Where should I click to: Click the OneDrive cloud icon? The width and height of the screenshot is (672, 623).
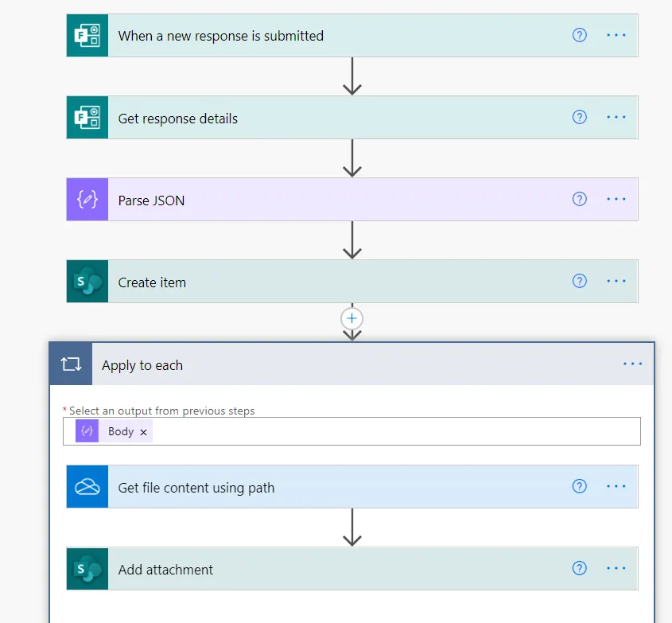(x=87, y=486)
